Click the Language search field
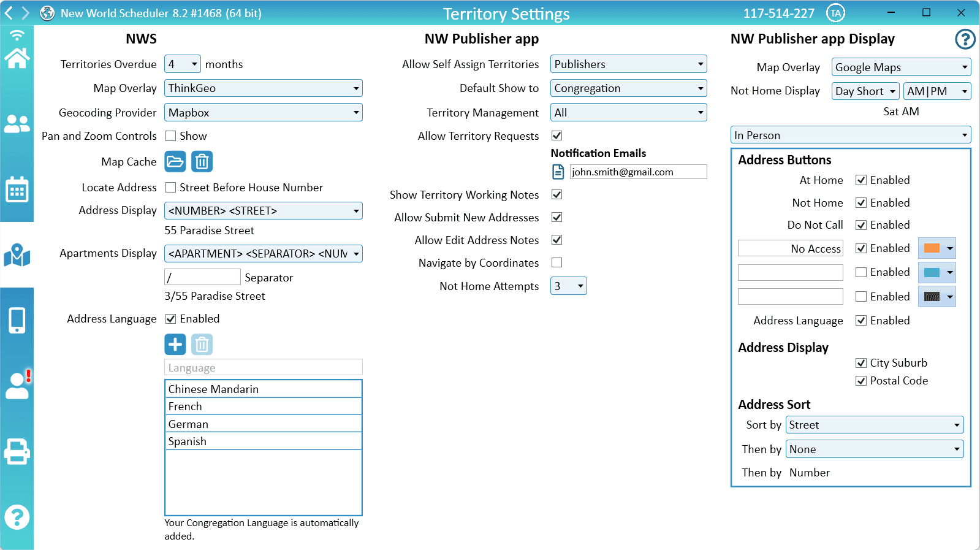 [264, 367]
